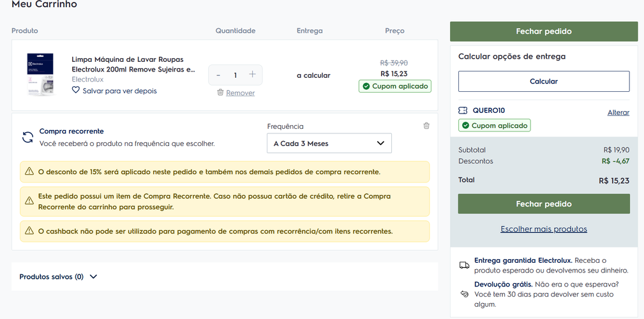The image size is (644, 319).
Task: Click the product price R$ 15,23
Action: 394,74
